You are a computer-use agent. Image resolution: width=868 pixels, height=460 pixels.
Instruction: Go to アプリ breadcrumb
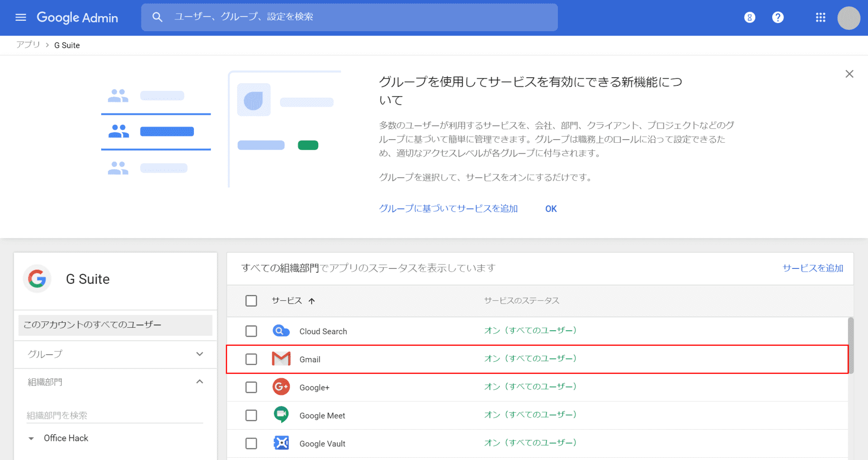click(x=28, y=45)
